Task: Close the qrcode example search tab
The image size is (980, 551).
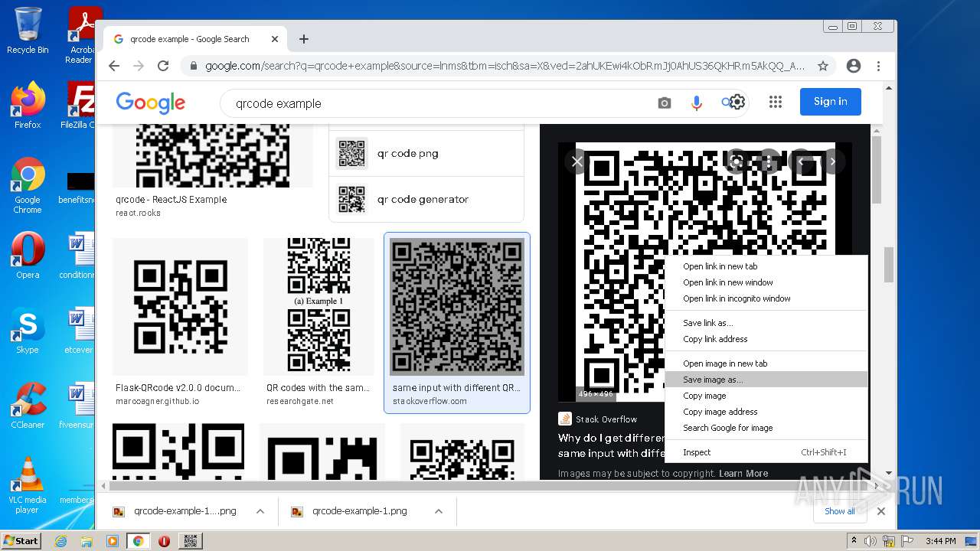Action: 275,39
